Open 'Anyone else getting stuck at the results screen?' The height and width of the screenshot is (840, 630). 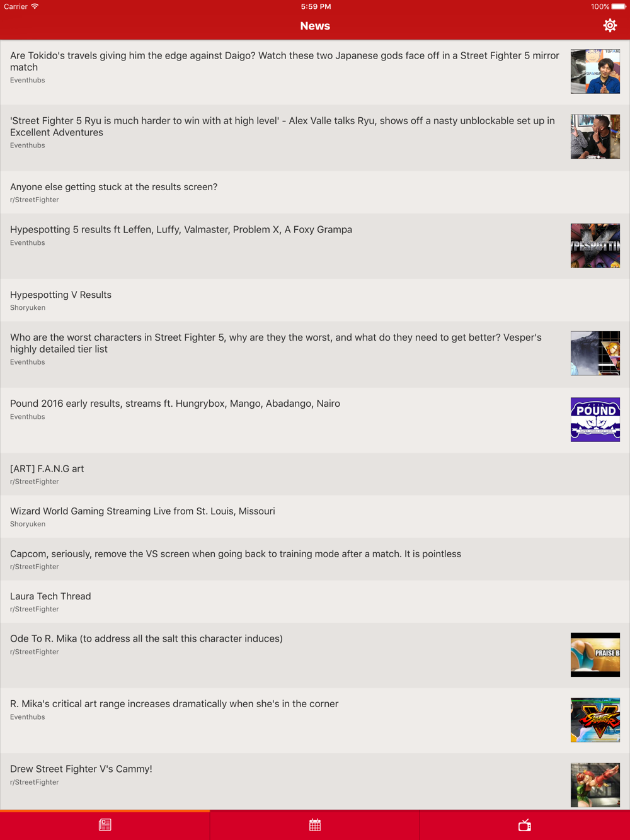tap(315, 192)
